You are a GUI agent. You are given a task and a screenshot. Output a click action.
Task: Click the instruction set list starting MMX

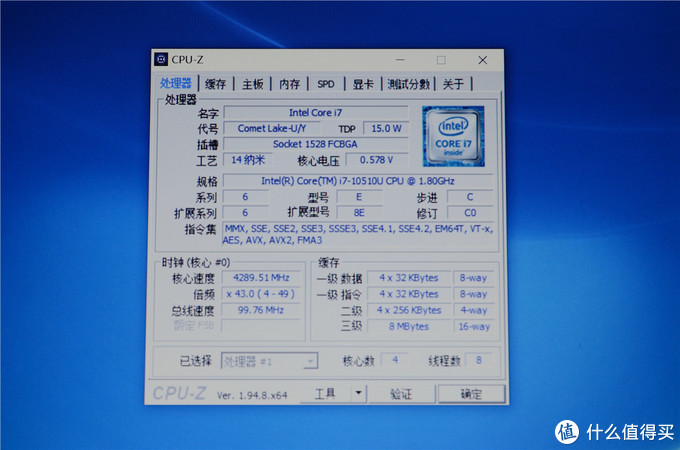pos(359,234)
